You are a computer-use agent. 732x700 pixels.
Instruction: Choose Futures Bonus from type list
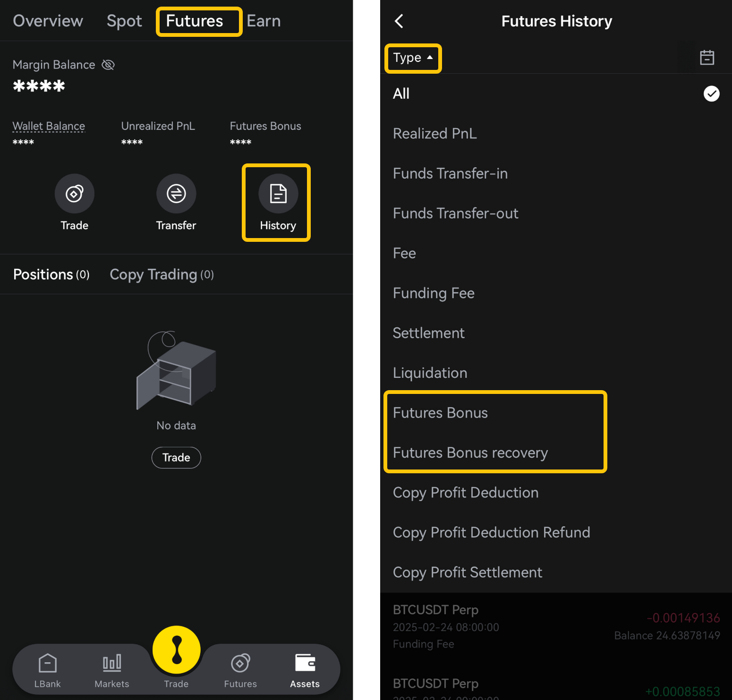pyautogui.click(x=440, y=413)
